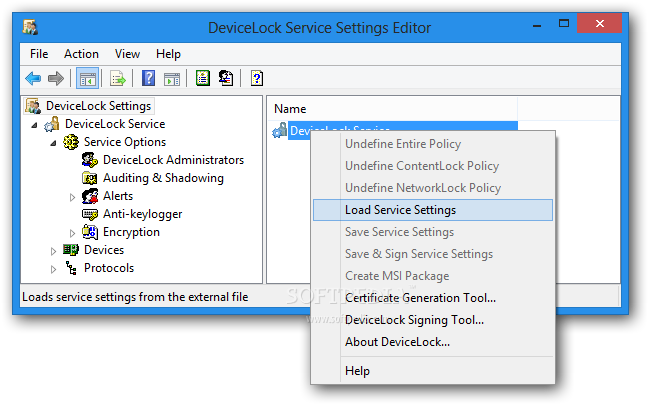Select DeviceLock Administrators tree label
The height and width of the screenshot is (405, 649).
(x=173, y=160)
